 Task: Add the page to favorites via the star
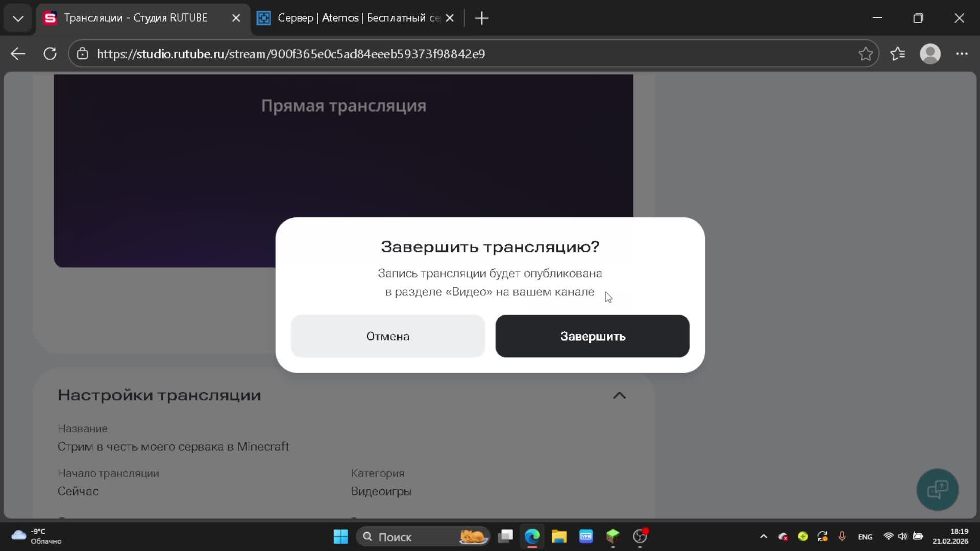click(866, 54)
